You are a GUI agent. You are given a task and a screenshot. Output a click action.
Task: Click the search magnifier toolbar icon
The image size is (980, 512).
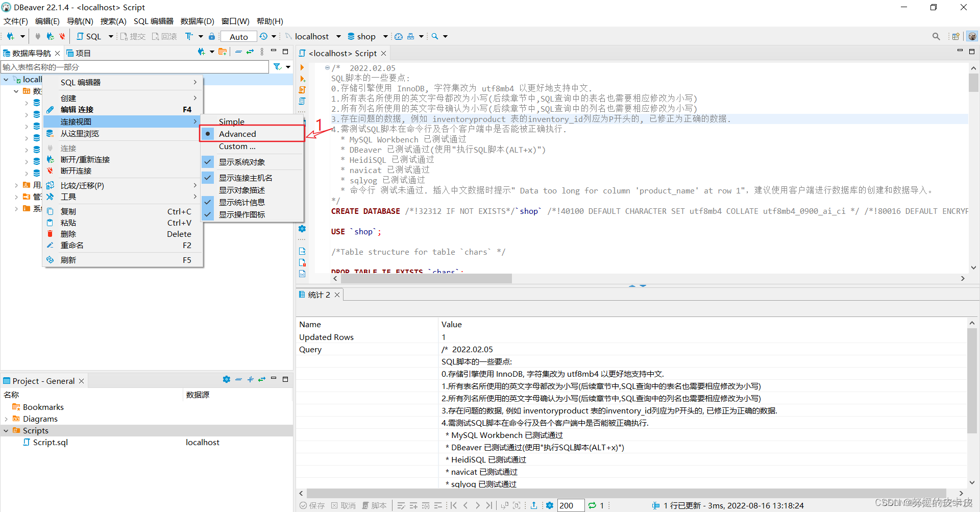(434, 36)
